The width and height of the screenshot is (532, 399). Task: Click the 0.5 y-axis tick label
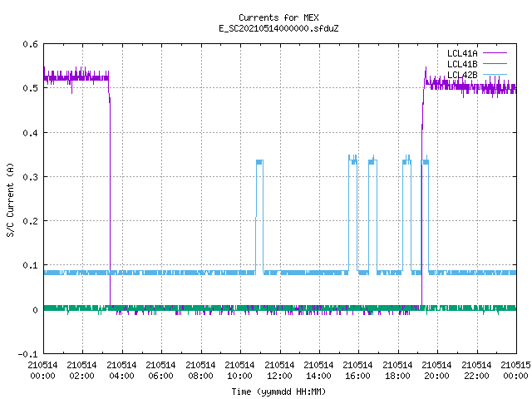click(30, 88)
